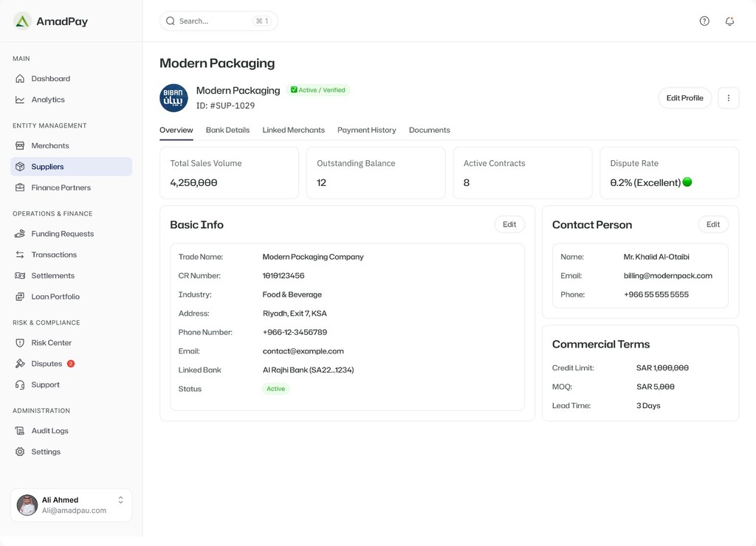Click the green Dispute Rate indicator dot

click(x=687, y=182)
